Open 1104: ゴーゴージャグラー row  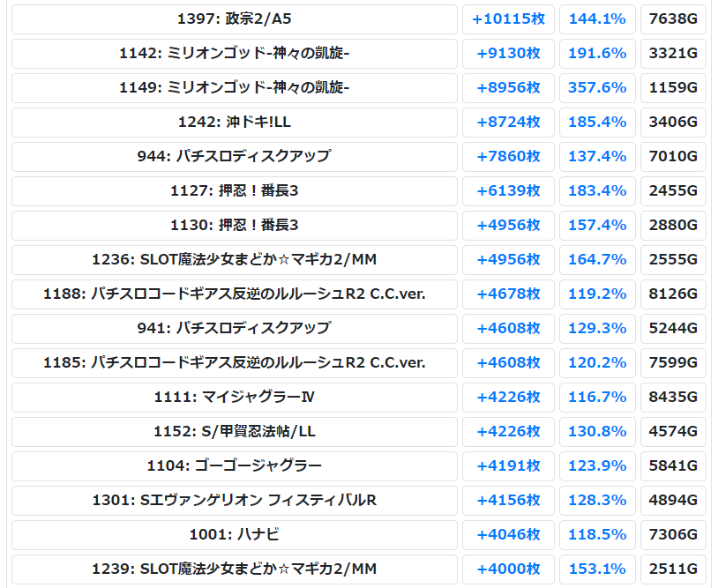[235, 466]
